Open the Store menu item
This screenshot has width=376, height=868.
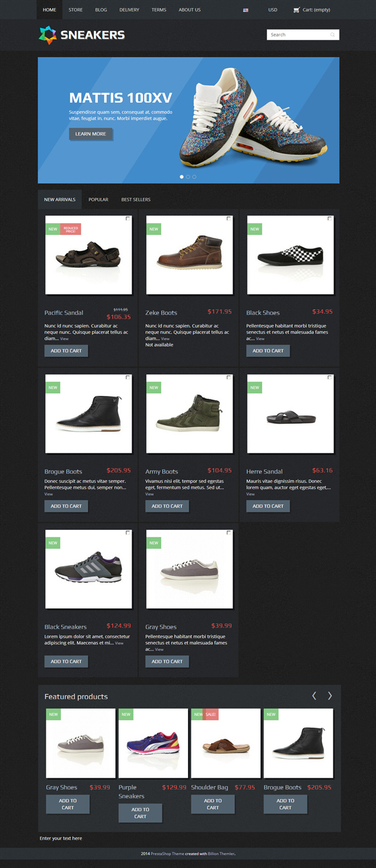(76, 10)
